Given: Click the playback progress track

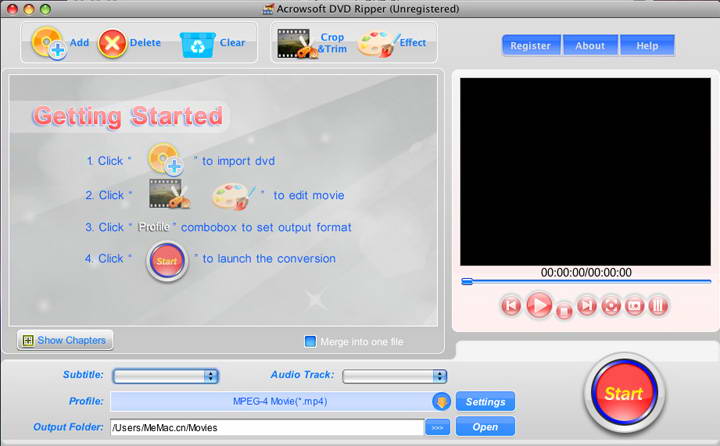Looking at the screenshot, I should 586,282.
